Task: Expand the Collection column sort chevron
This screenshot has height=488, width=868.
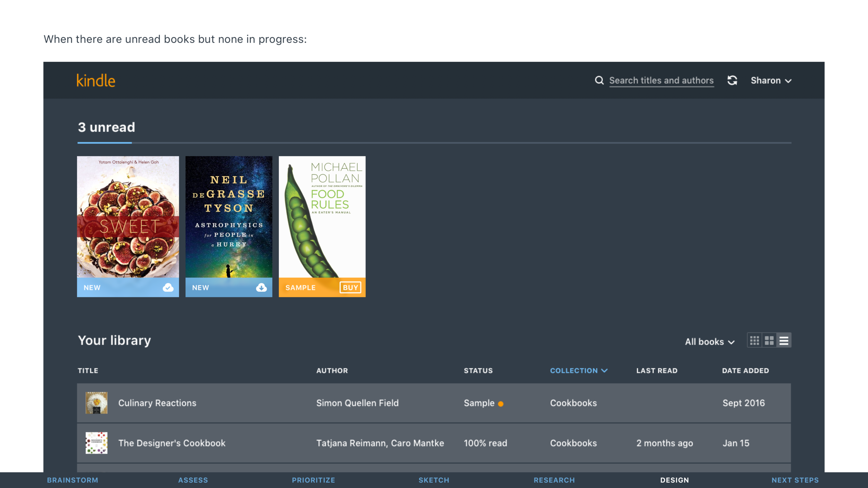Action: 605,371
